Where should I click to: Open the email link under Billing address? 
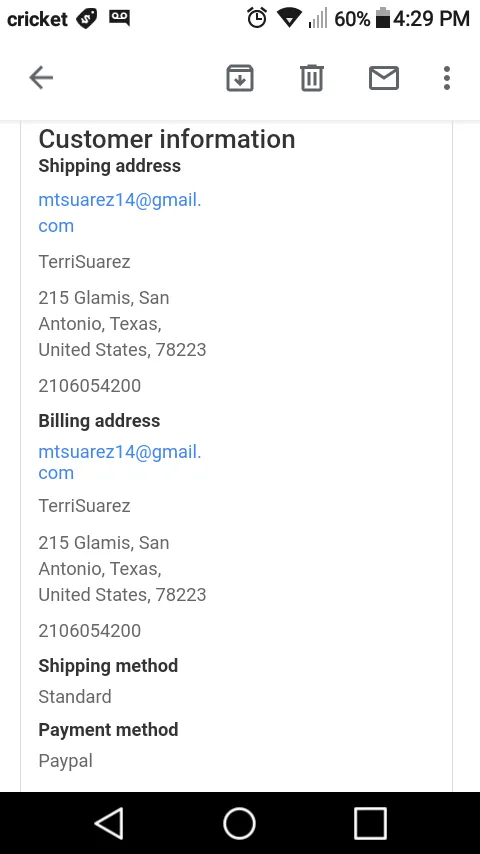120,462
